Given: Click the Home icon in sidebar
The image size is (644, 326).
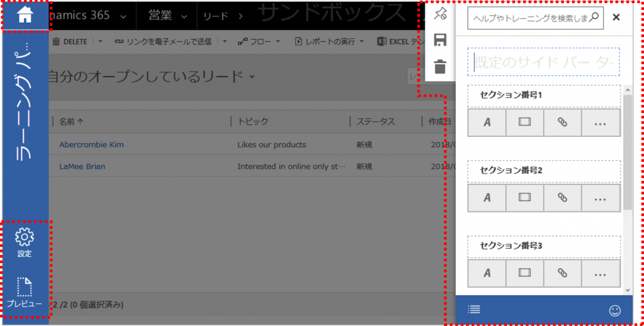Looking at the screenshot, I should click(25, 16).
